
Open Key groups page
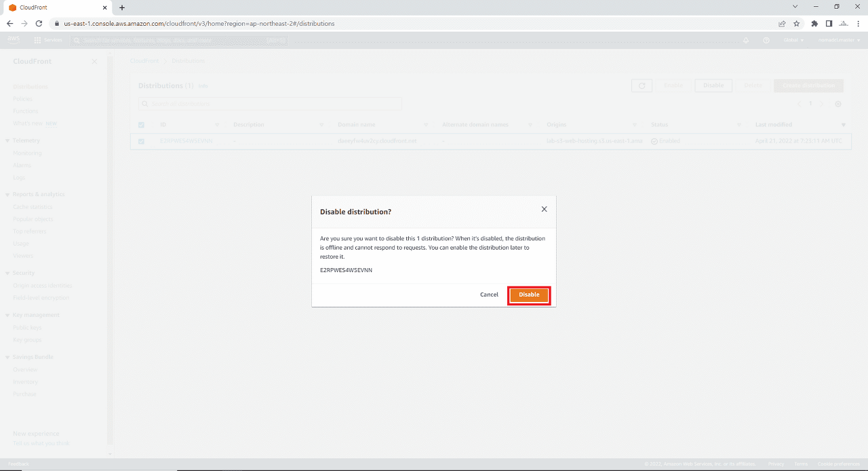pos(27,340)
